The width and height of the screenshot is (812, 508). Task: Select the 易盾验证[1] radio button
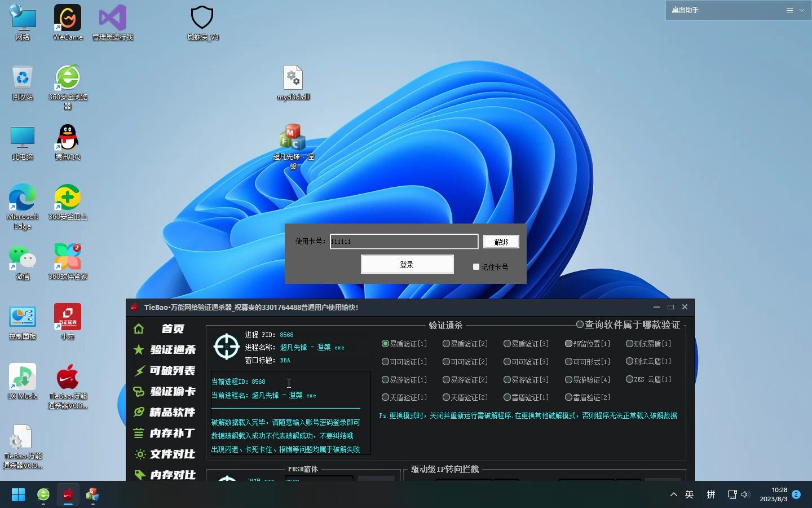click(385, 344)
